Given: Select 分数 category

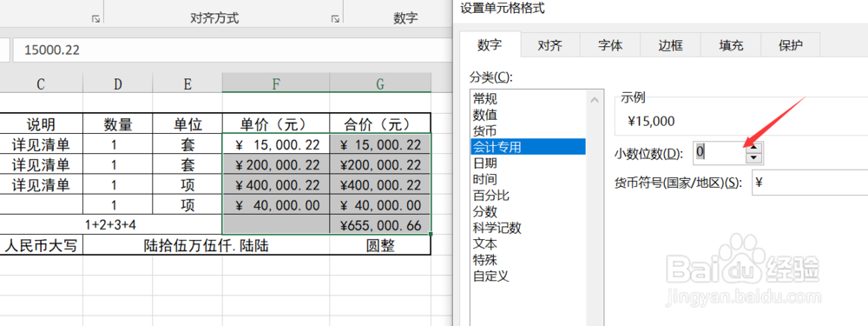Looking at the screenshot, I should pos(528,211).
